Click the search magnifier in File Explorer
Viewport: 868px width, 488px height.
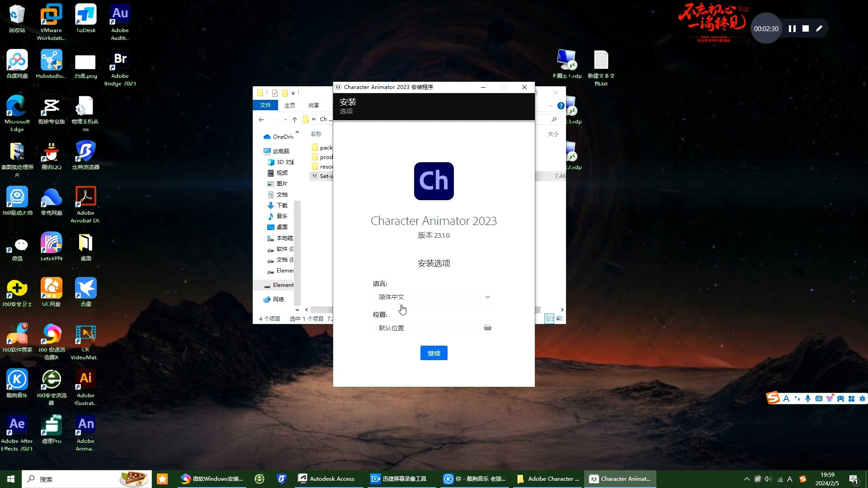(554, 119)
